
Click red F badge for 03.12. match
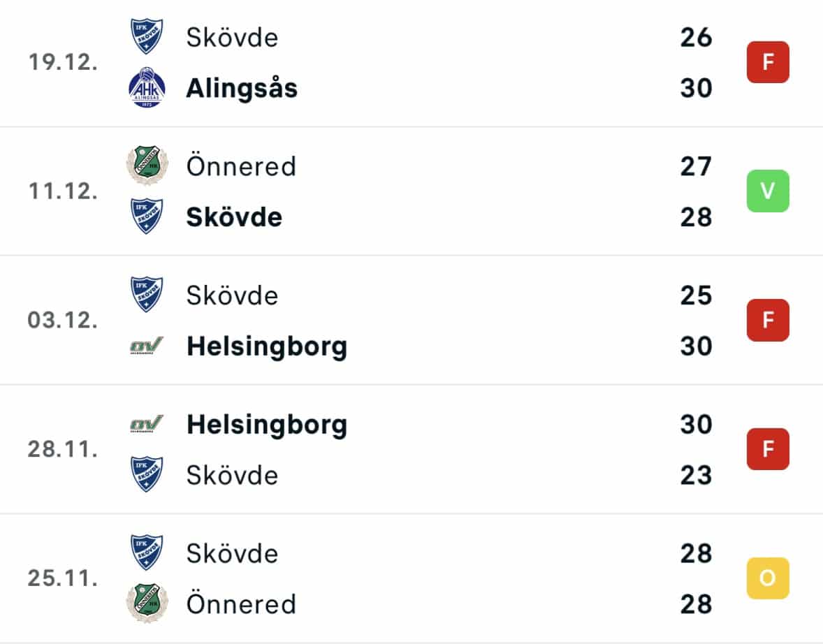click(x=768, y=320)
